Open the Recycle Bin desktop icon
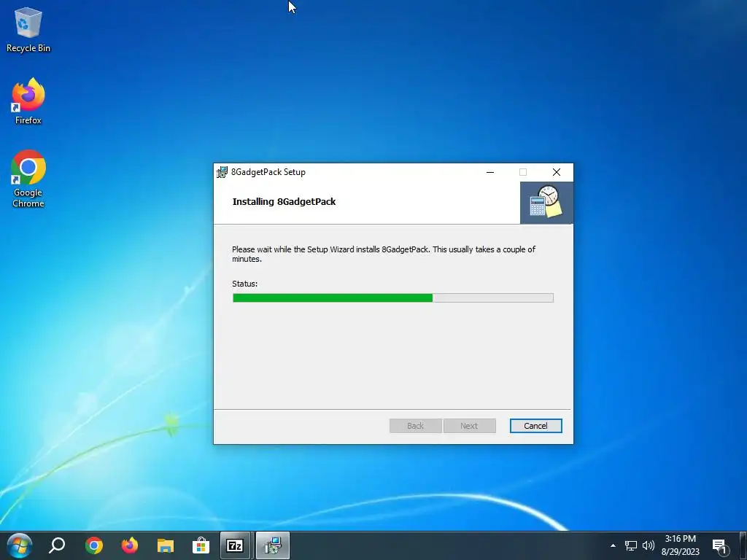 click(28, 29)
